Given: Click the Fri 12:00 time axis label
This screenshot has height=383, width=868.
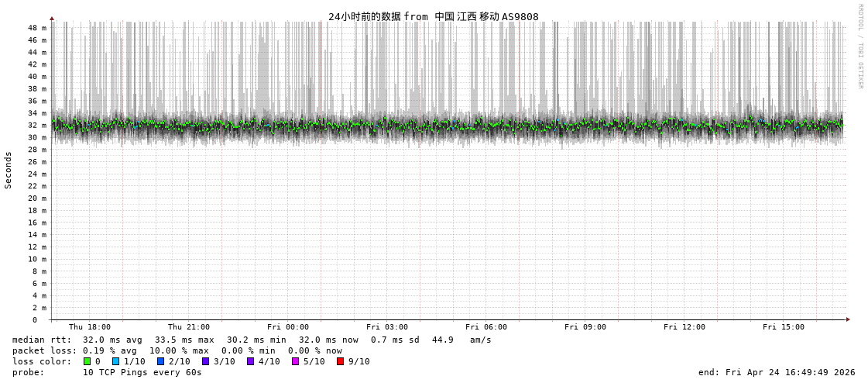Looking at the screenshot, I should [x=684, y=327].
